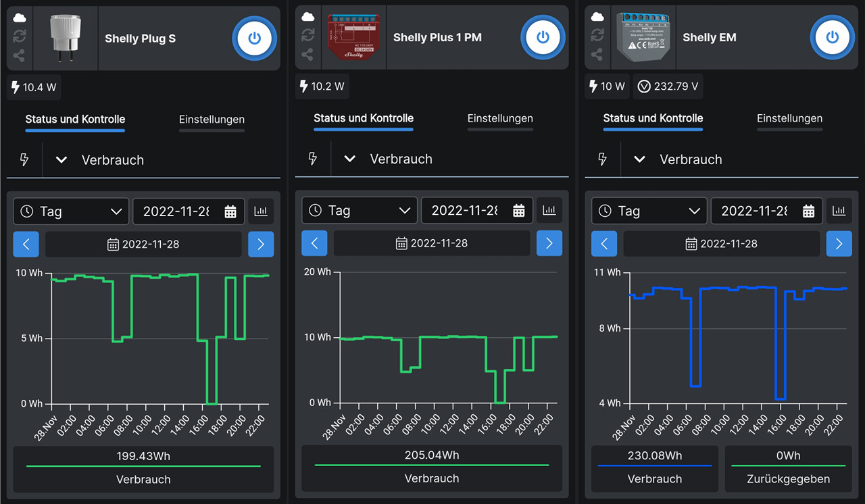Toggle power button on Shelly EM
The image size is (865, 504).
[x=833, y=37]
